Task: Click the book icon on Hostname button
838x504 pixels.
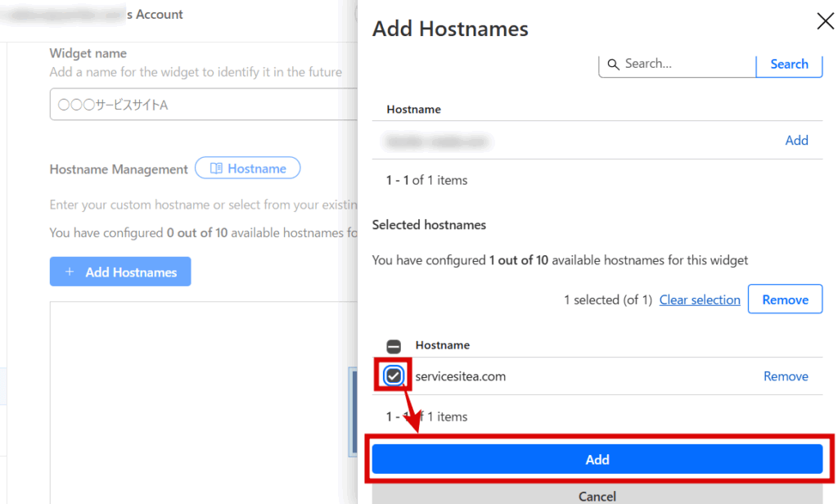Action: pos(216,169)
